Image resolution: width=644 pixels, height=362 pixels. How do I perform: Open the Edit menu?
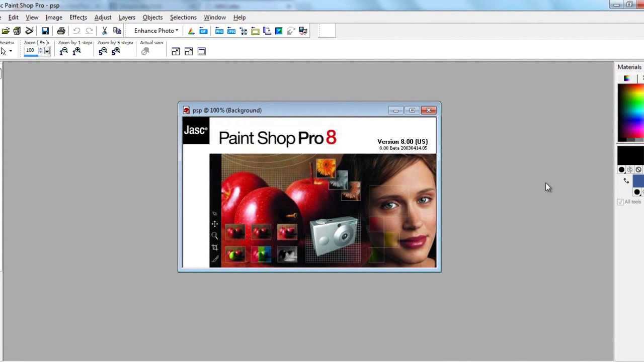click(x=14, y=17)
